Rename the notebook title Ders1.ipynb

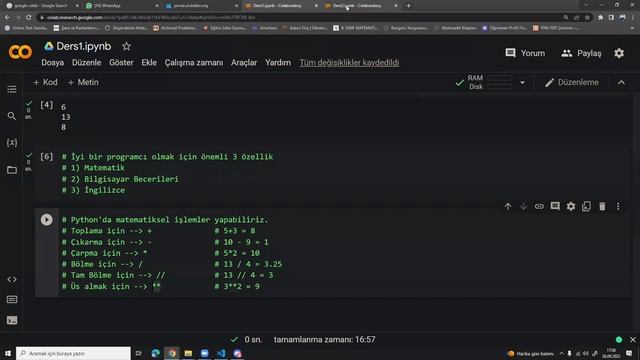click(x=84, y=47)
